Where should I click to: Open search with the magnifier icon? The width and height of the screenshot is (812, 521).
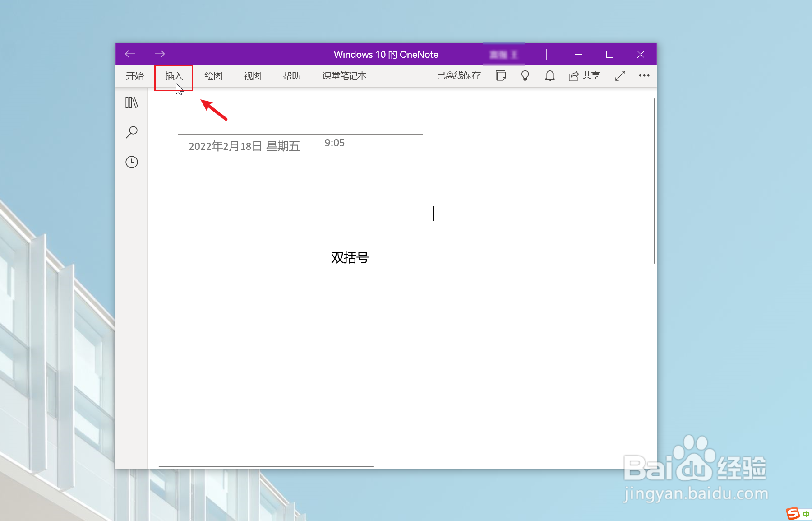tap(132, 132)
